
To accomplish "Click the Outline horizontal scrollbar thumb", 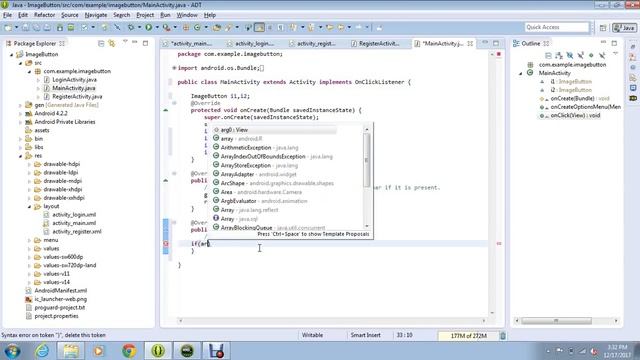I will tap(556, 321).
